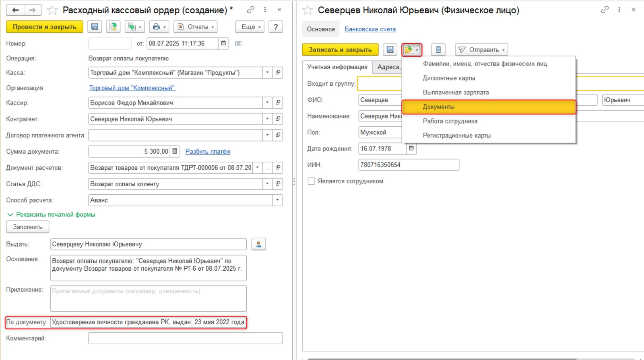Screen dimensions: 644x360
Task: Add cash order form to favorites star
Action: 52,10
